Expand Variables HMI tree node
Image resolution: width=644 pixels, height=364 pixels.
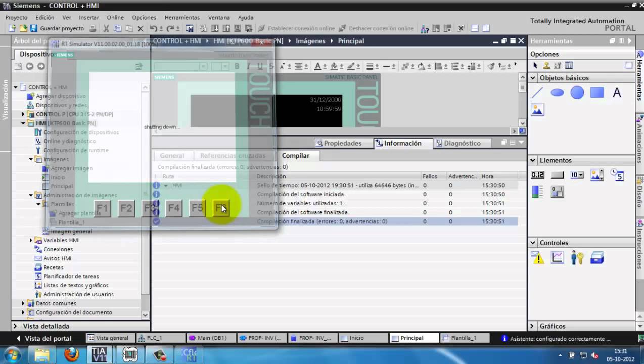pyautogui.click(x=31, y=240)
